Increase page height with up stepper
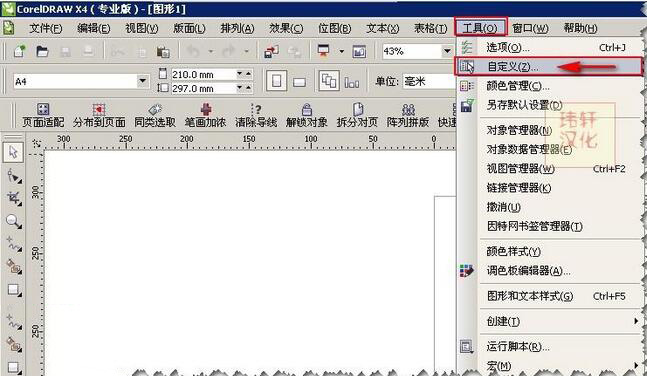 [x=248, y=87]
